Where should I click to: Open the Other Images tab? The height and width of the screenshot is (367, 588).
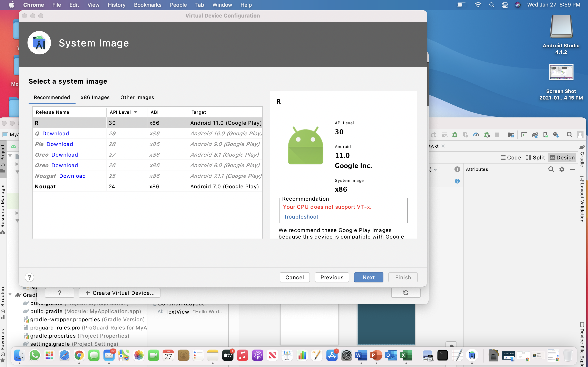[x=137, y=97]
